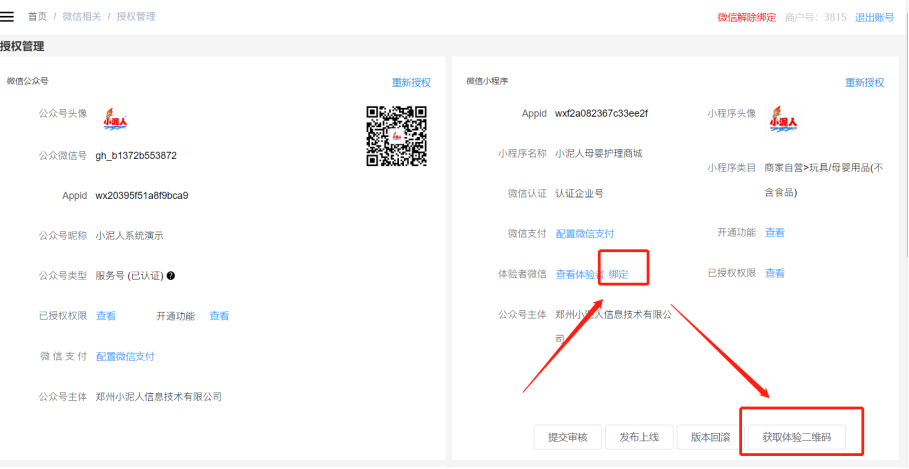
Task: View 已授权权限 for the official account
Action: (106, 316)
